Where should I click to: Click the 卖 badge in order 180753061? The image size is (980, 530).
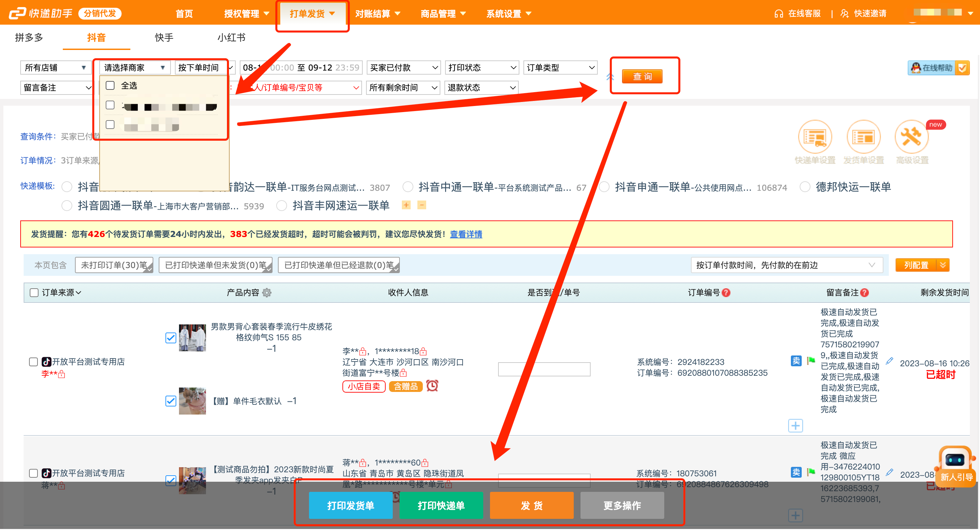click(x=796, y=472)
